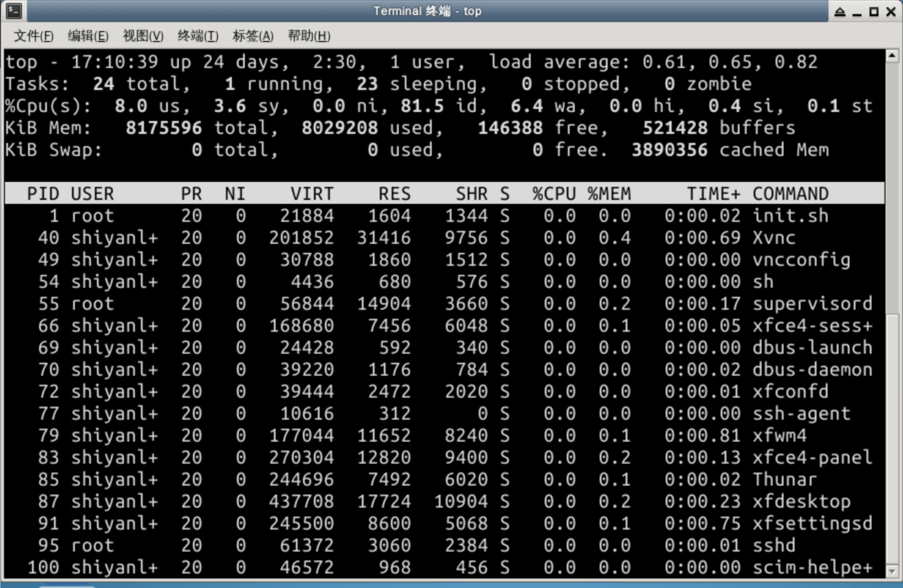Click the terminal icon in title bar
The width and height of the screenshot is (903, 588).
[x=14, y=11]
